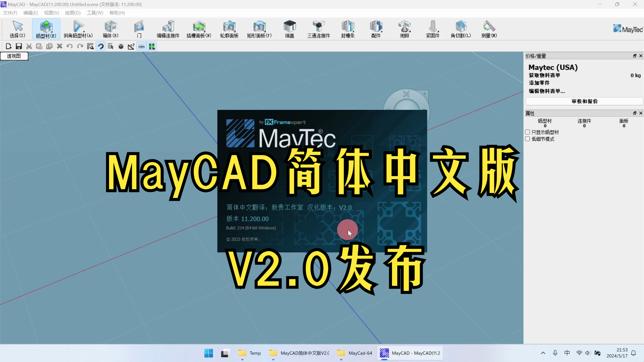Activate the 测量(M) measure tool
The height and width of the screenshot is (362, 644).
489,29
